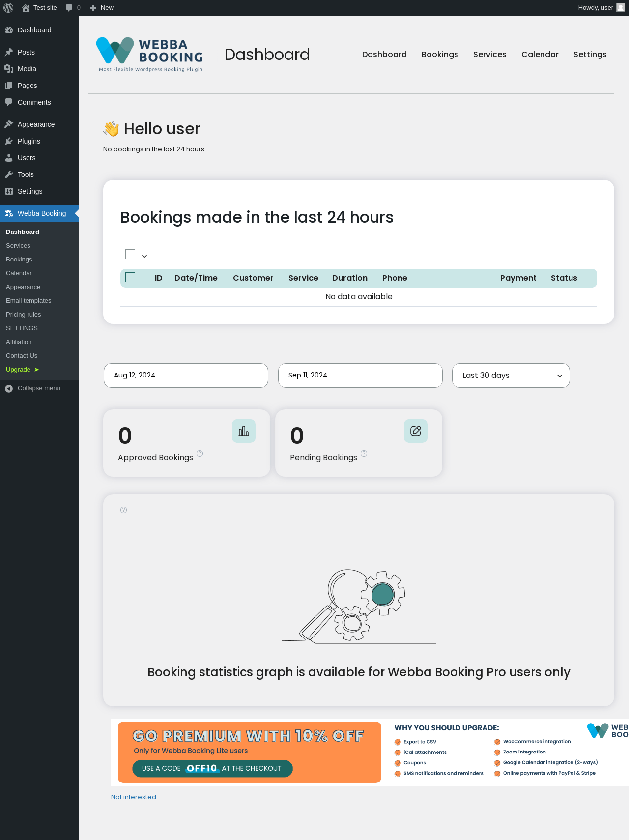The width and height of the screenshot is (629, 840).
Task: Open Services in Webba sidebar submenu
Action: (18, 246)
